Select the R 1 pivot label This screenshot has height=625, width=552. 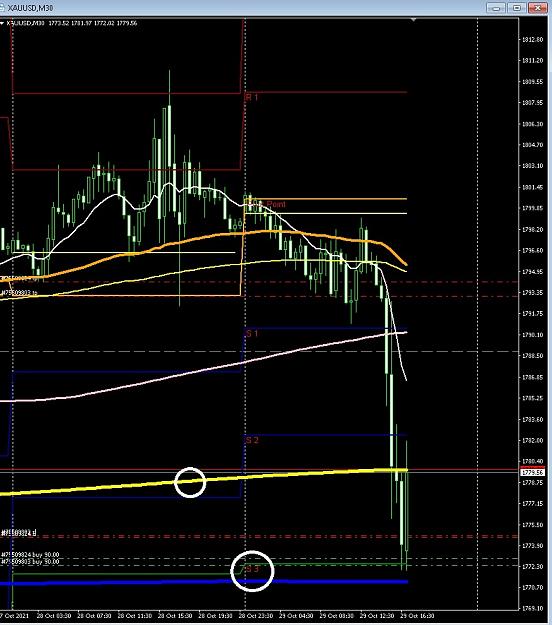252,97
